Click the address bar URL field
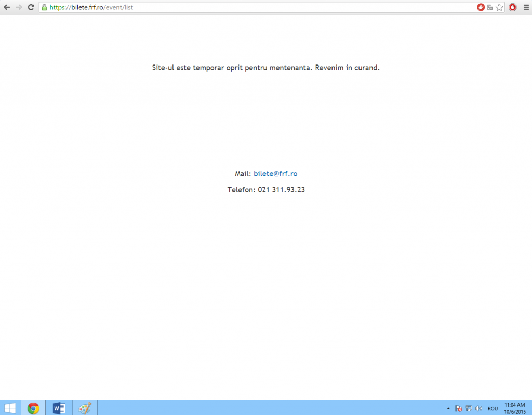Screen dimensions: 532x415 click(x=260, y=7)
